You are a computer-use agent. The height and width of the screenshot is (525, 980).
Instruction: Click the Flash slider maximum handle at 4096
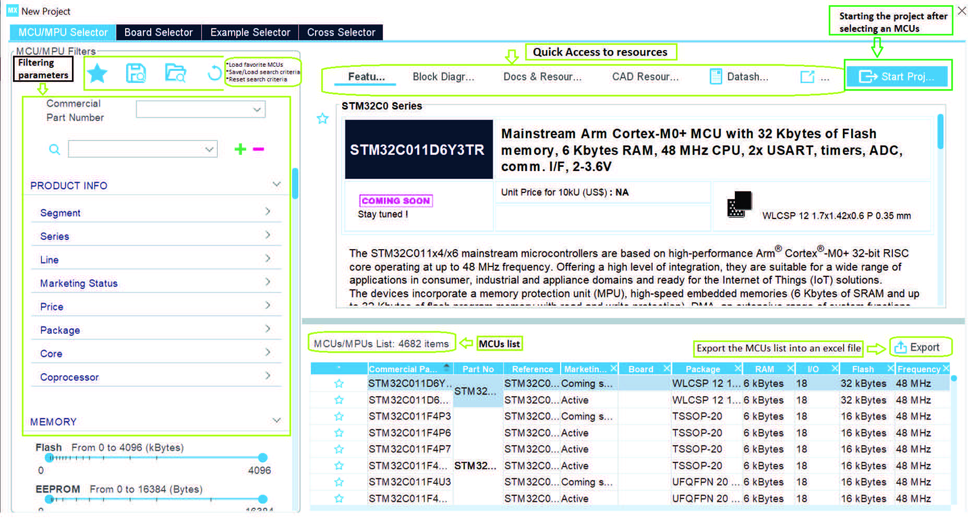point(263,458)
